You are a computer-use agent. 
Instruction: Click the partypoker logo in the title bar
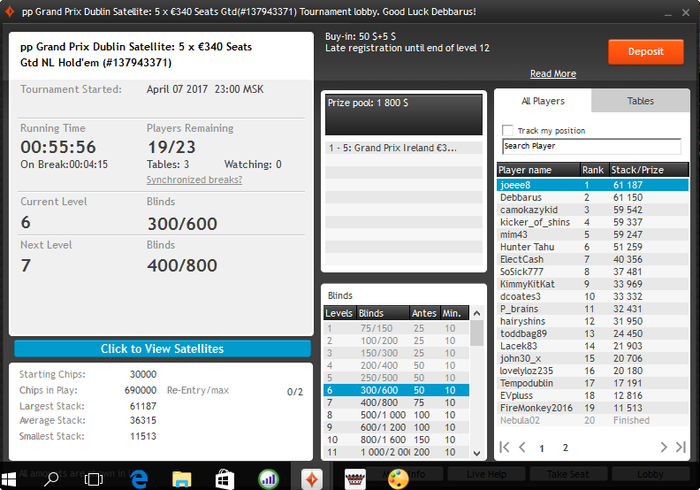pos(9,12)
